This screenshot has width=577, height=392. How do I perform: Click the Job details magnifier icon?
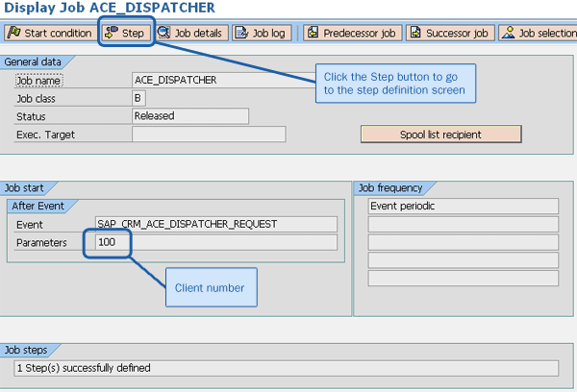(x=163, y=33)
